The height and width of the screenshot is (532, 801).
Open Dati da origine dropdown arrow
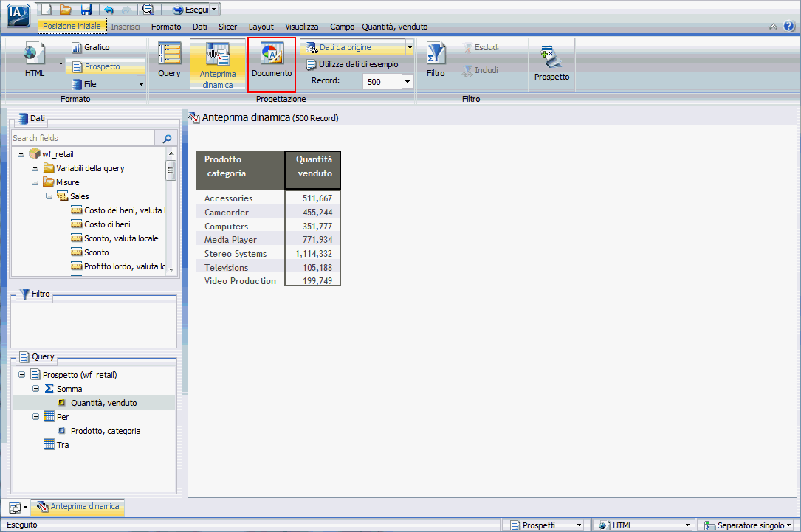(410, 47)
